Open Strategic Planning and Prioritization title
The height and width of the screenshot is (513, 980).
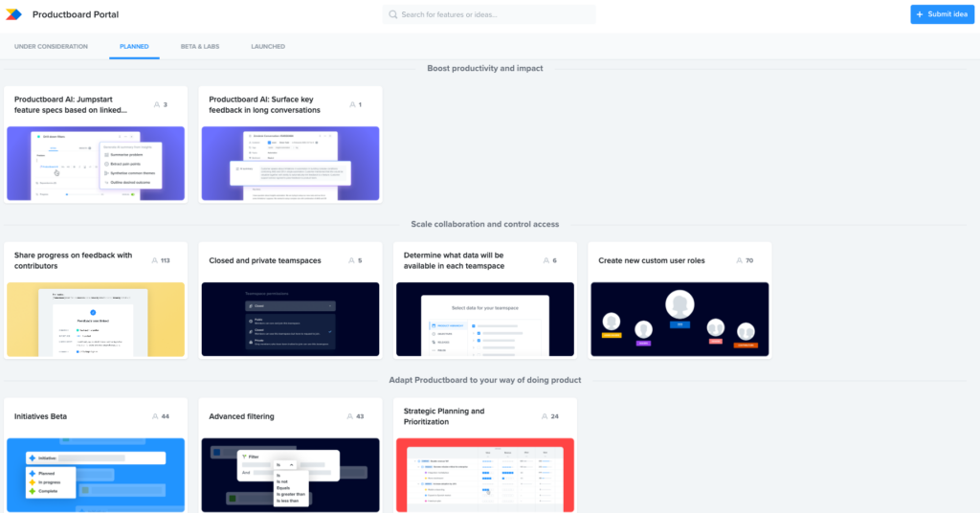tap(444, 416)
